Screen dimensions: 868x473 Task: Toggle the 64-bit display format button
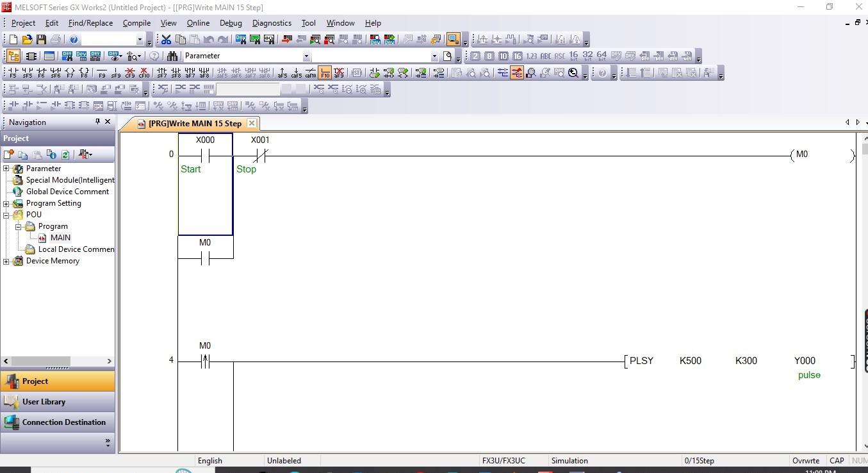click(602, 56)
